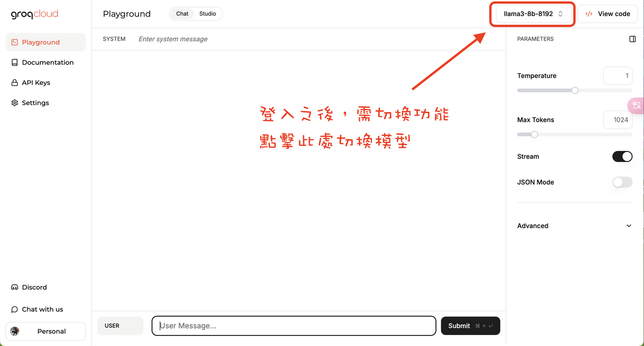The width and height of the screenshot is (644, 346).
Task: Click the Personal account avatar
Action: 15,331
